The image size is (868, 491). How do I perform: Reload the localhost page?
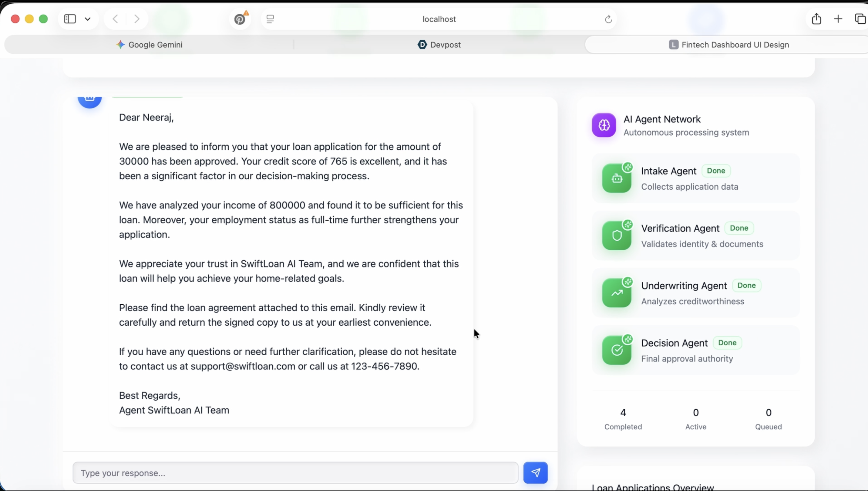pyautogui.click(x=608, y=19)
